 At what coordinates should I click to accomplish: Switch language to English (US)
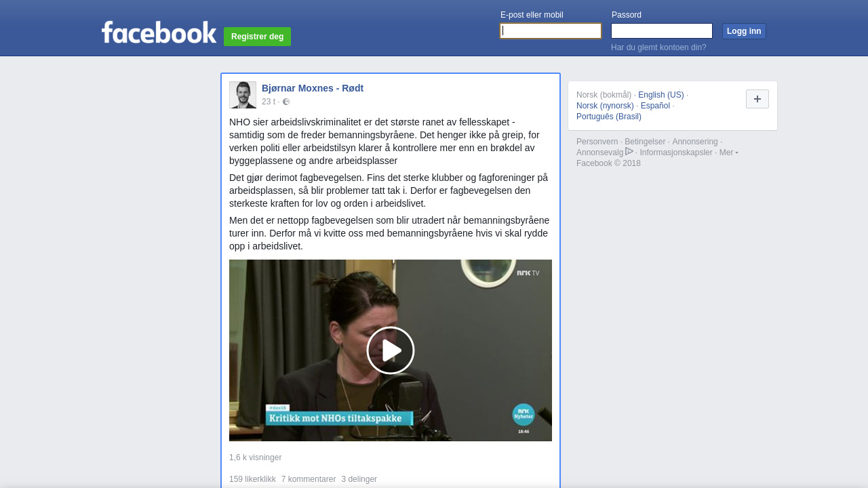(x=661, y=95)
